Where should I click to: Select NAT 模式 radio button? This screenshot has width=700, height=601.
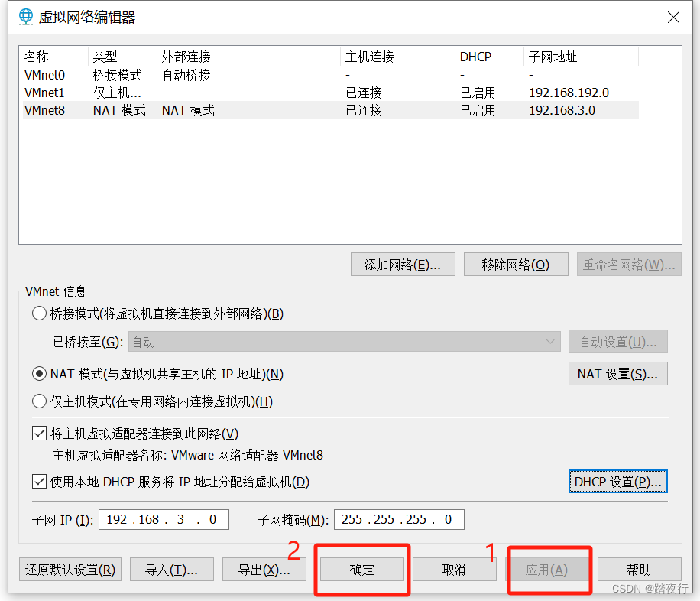coord(39,374)
